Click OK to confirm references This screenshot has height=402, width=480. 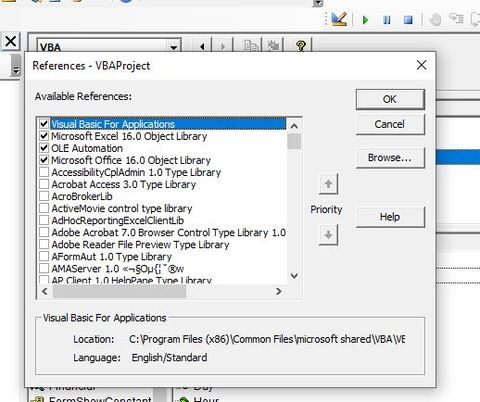click(390, 99)
